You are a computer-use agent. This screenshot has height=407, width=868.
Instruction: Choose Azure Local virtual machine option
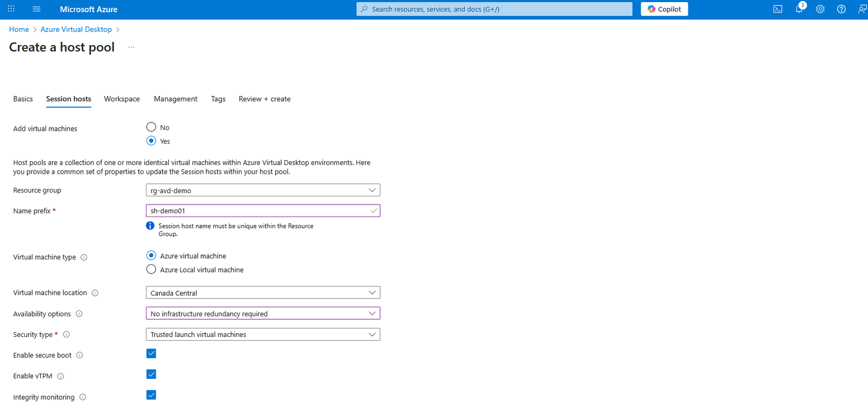[x=151, y=270]
